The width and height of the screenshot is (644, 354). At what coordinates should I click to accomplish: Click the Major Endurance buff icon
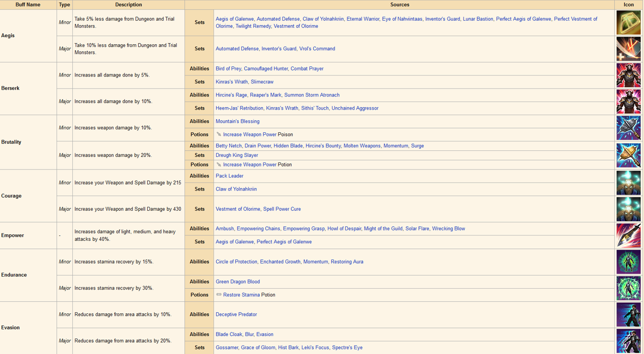pyautogui.click(x=628, y=288)
